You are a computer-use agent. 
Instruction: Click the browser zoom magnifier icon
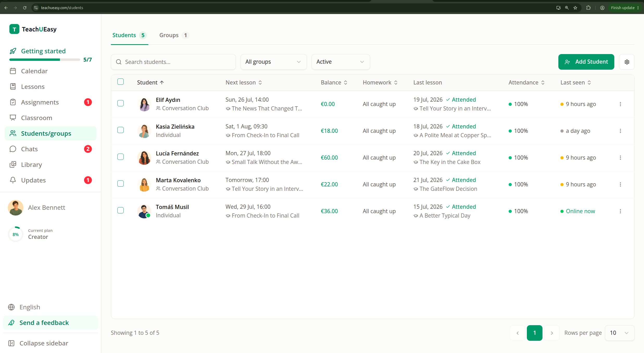point(567,8)
